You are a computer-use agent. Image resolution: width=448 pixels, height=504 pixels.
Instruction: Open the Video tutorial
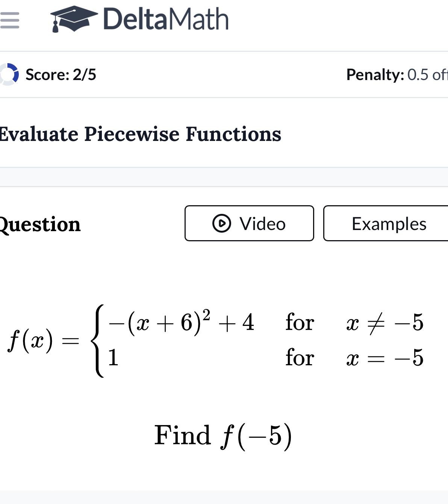point(249,223)
